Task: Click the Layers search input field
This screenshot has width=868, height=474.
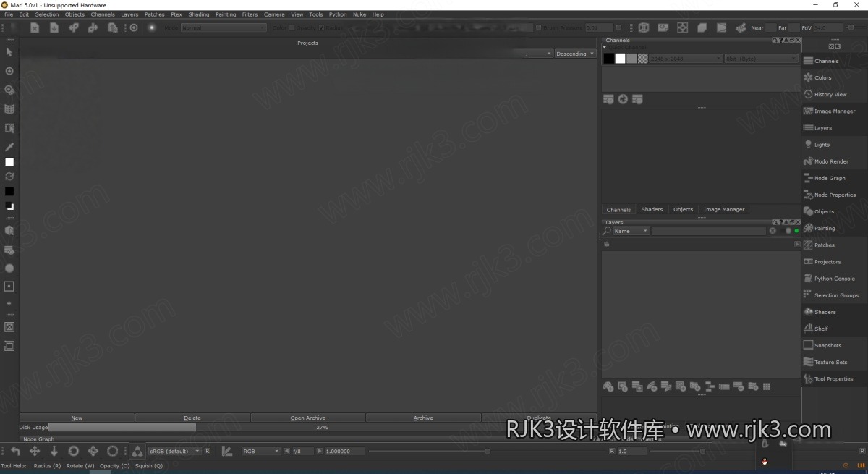Action: [708, 231]
